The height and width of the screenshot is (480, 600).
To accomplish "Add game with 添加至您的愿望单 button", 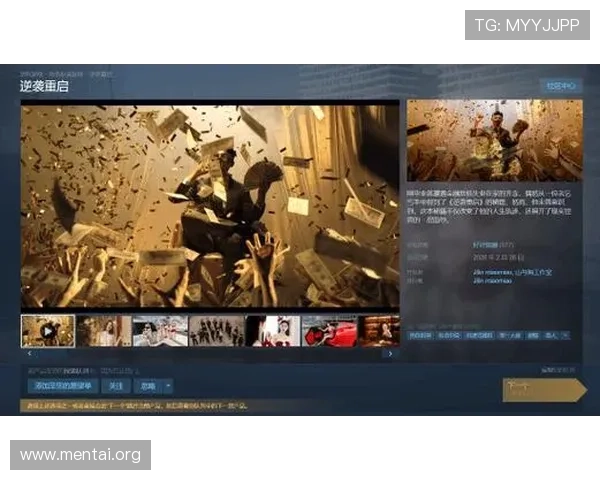I will point(62,385).
